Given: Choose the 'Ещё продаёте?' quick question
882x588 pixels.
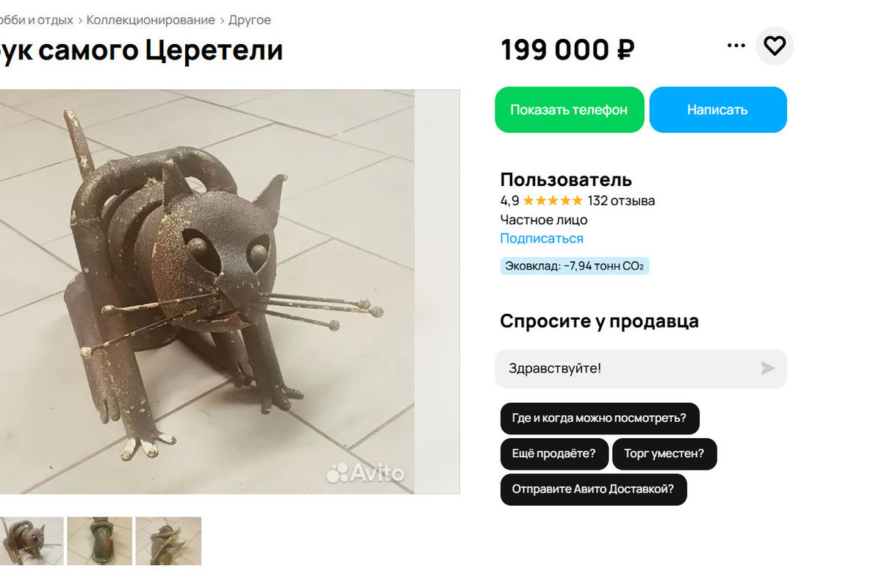Looking at the screenshot, I should coord(554,453).
